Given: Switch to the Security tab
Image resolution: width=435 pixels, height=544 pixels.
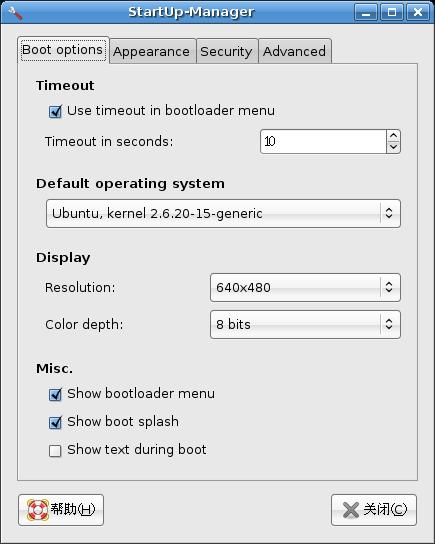Looking at the screenshot, I should [x=227, y=51].
